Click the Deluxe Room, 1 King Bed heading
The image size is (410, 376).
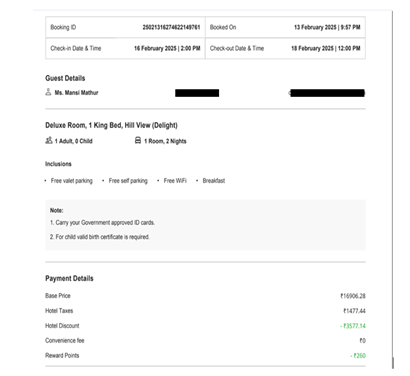pos(111,126)
